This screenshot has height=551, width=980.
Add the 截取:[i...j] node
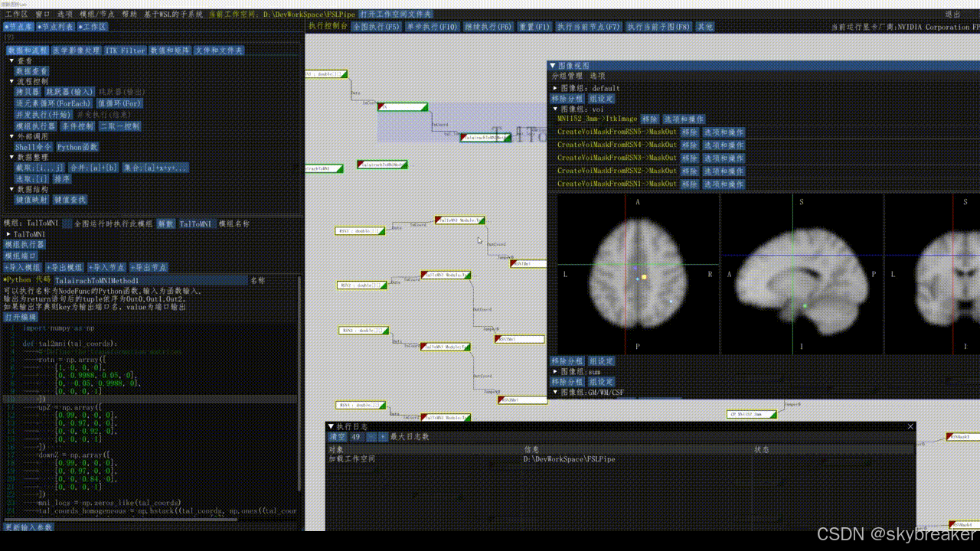tap(41, 167)
